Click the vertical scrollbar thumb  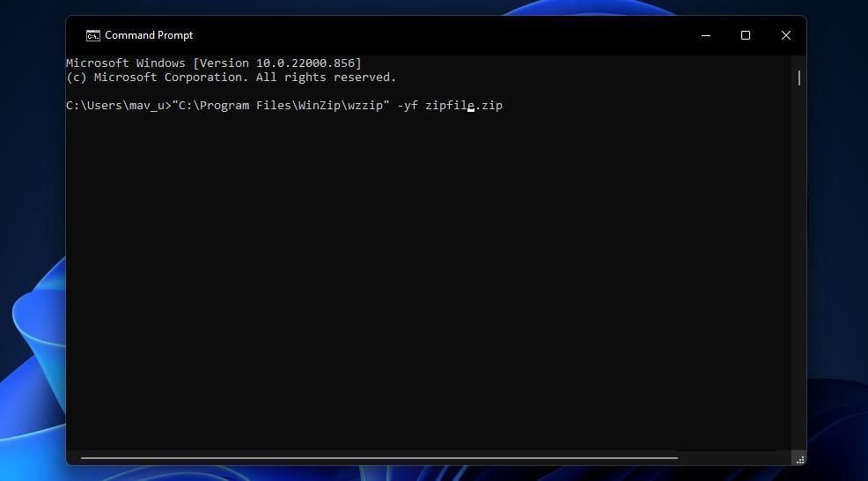pos(798,78)
